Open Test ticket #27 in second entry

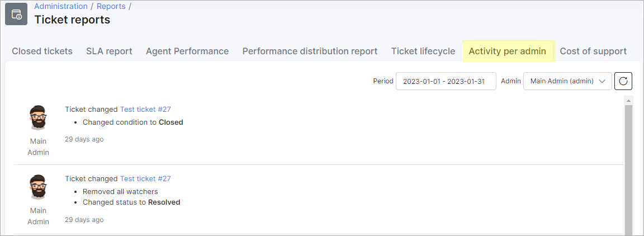[x=145, y=179]
